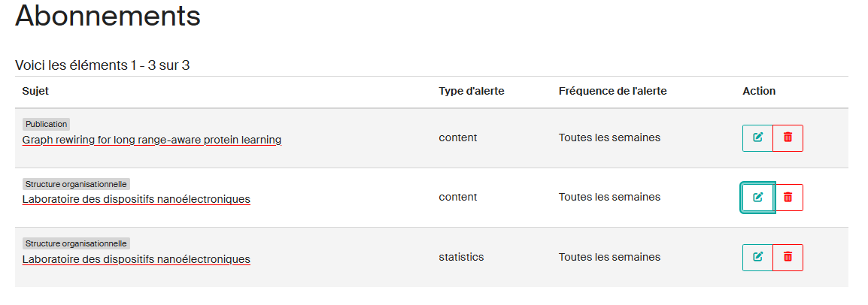Click the Sujet column header
The width and height of the screenshot is (868, 305).
tap(35, 92)
